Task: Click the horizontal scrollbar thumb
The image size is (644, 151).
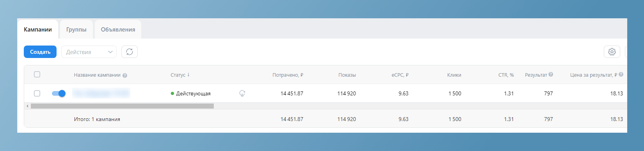Action: pyautogui.click(x=122, y=106)
